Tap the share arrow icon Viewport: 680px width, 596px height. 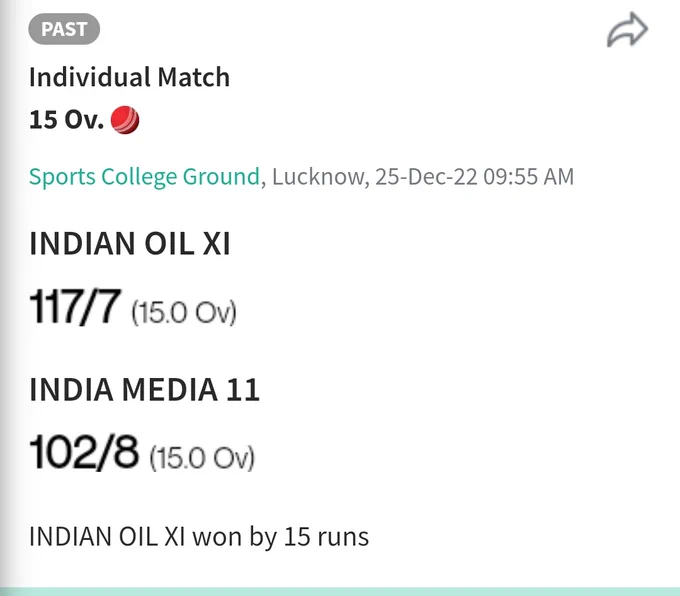[627, 29]
